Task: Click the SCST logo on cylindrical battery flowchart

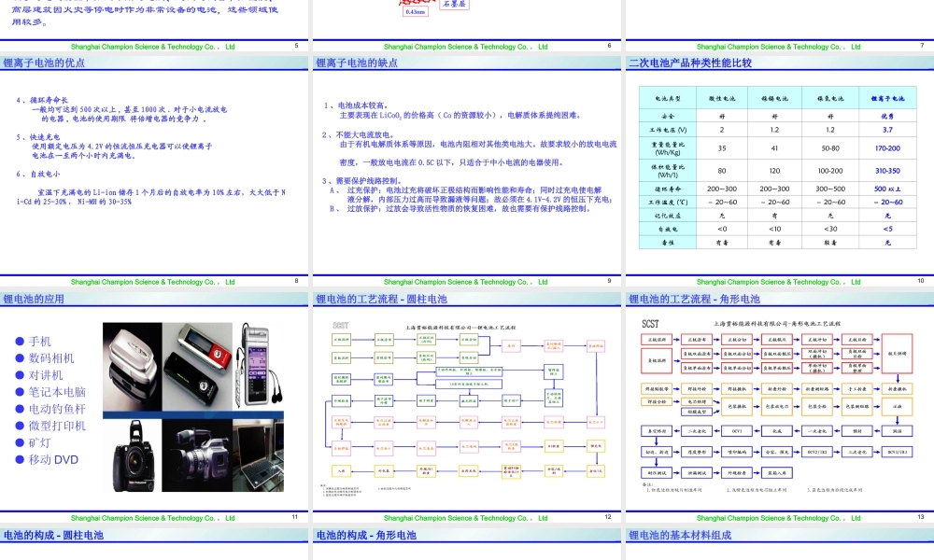Action: click(x=340, y=326)
